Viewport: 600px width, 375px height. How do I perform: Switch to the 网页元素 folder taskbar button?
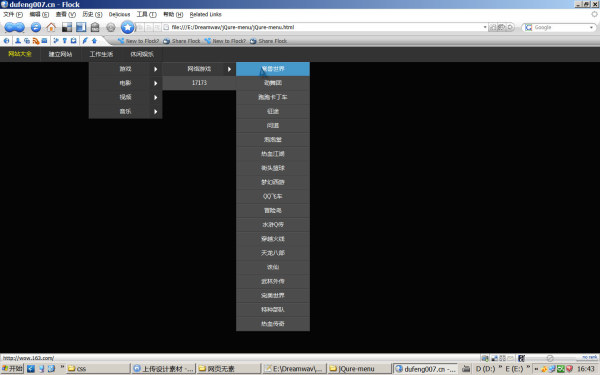pyautogui.click(x=229, y=368)
